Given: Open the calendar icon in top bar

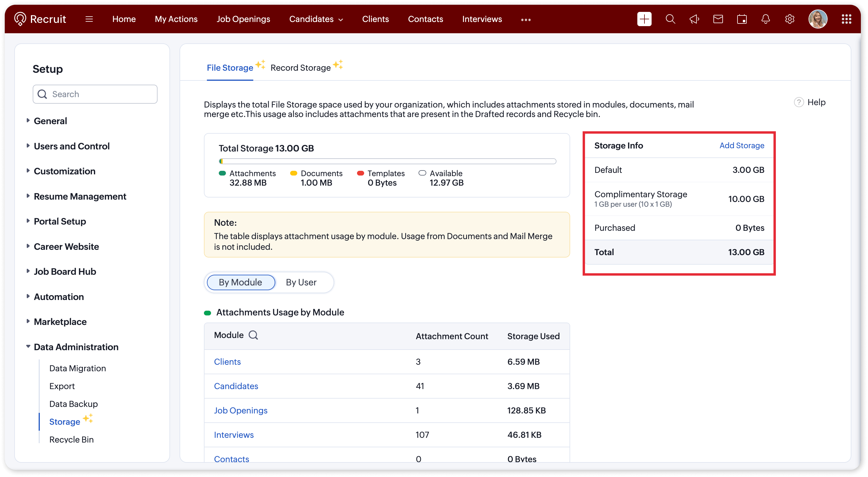Looking at the screenshot, I should (x=742, y=19).
